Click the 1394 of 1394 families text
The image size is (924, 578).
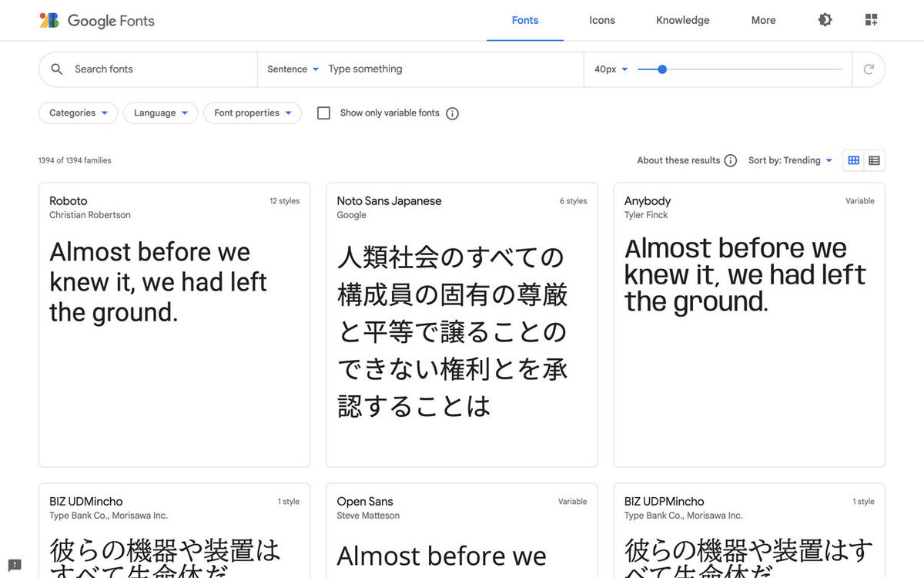(x=75, y=160)
